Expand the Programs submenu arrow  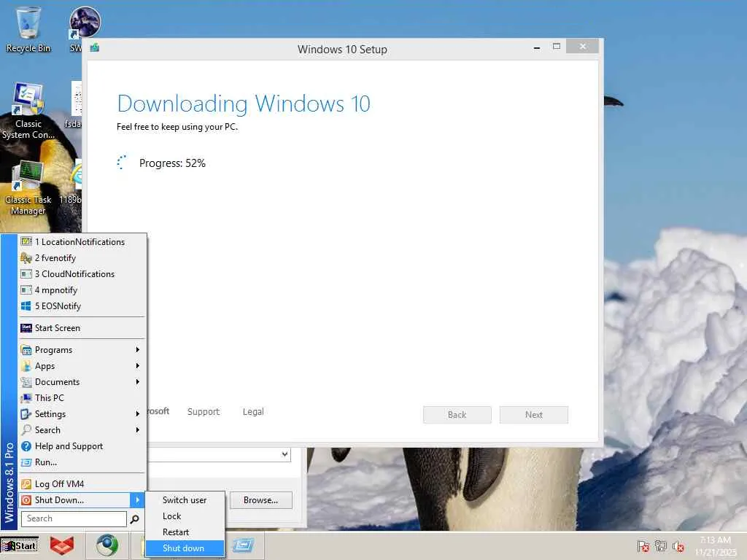tap(138, 350)
